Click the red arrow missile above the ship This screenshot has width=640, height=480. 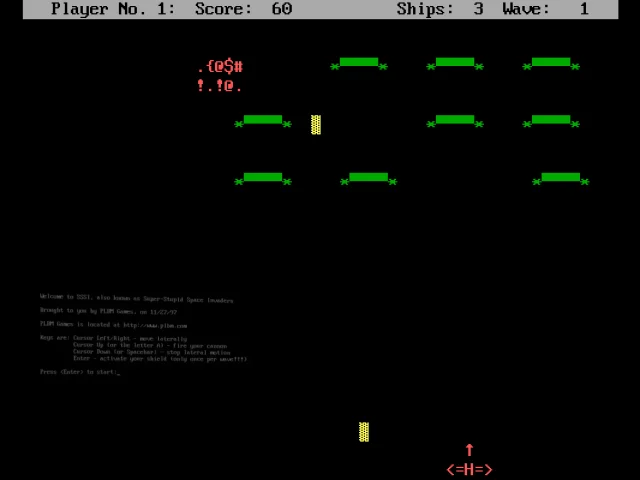tap(469, 450)
